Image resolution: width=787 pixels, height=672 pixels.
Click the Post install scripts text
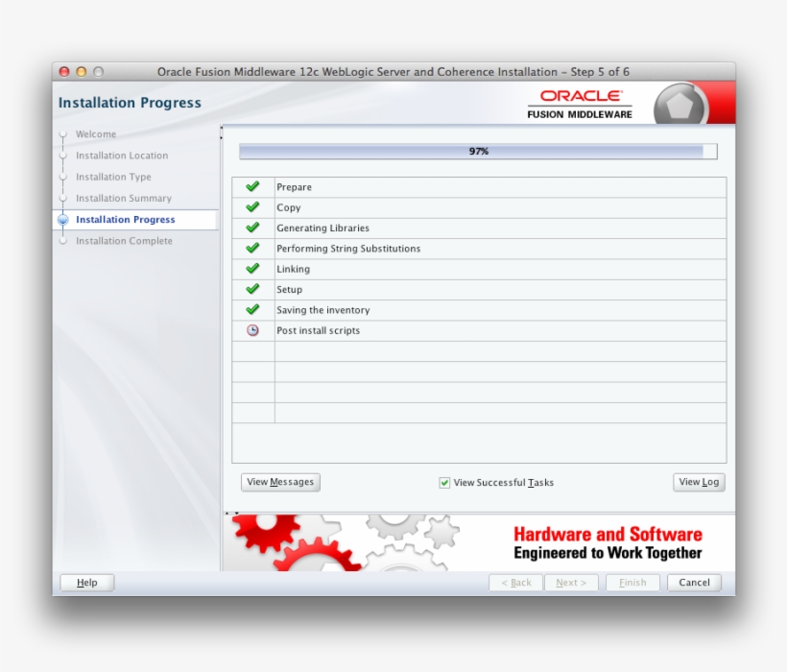319,331
